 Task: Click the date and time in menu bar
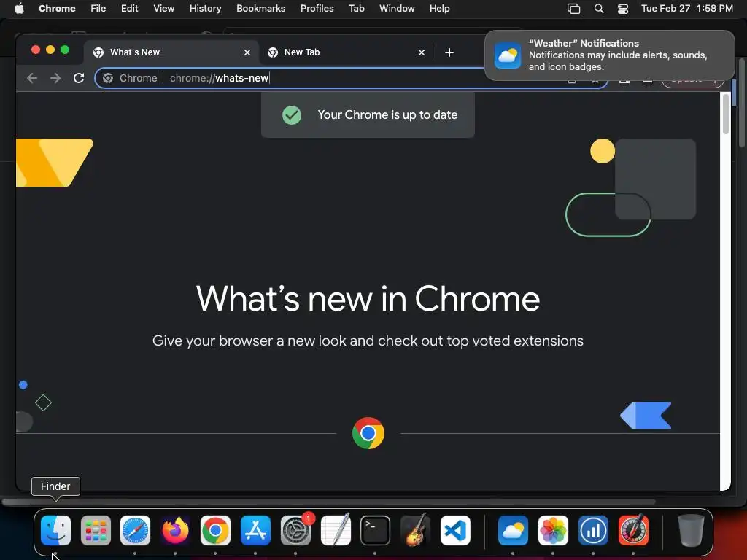[687, 9]
